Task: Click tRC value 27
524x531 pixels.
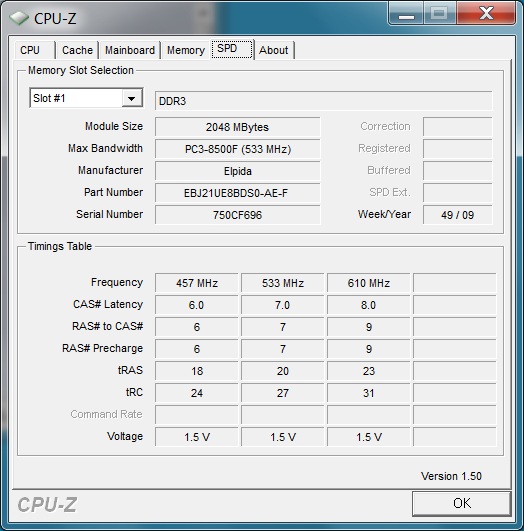Action: [283, 393]
